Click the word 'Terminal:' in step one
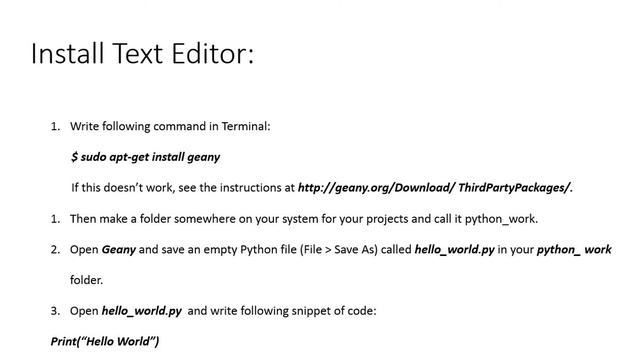The width and height of the screenshot is (640, 360). (246, 127)
